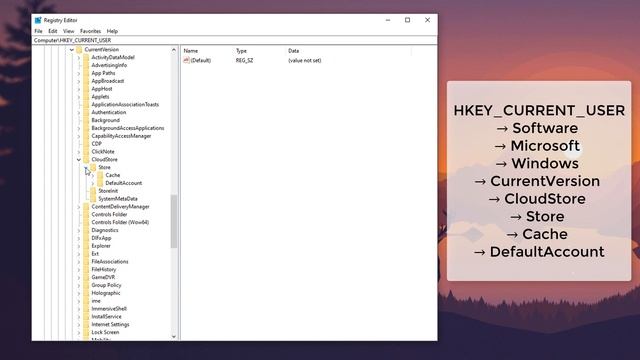The height and width of the screenshot is (360, 640).
Task: Click the REG_SZ type cell
Action: click(244, 60)
